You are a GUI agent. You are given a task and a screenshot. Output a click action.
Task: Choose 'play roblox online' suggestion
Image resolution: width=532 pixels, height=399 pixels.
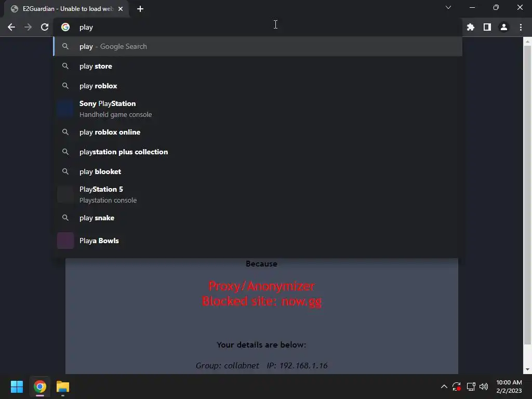(258, 132)
